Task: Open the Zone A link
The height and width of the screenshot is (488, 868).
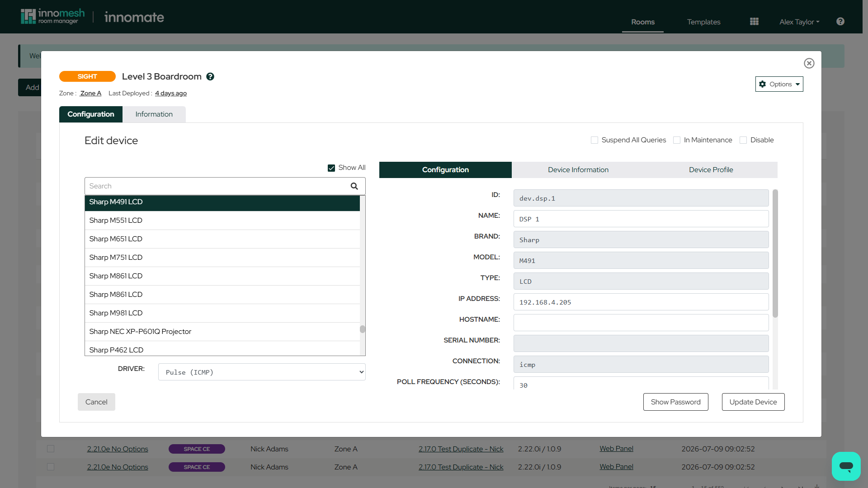Action: (x=91, y=93)
